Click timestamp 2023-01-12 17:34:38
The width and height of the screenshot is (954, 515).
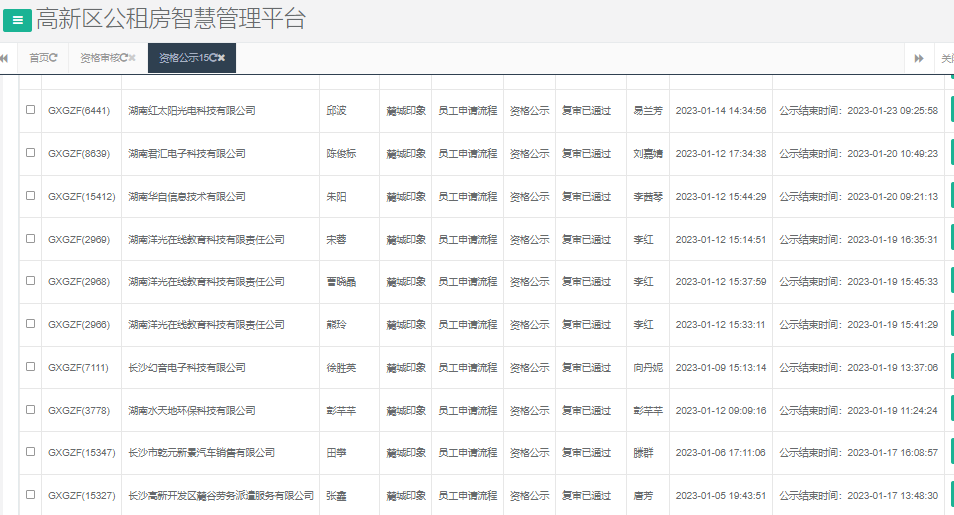click(x=721, y=154)
